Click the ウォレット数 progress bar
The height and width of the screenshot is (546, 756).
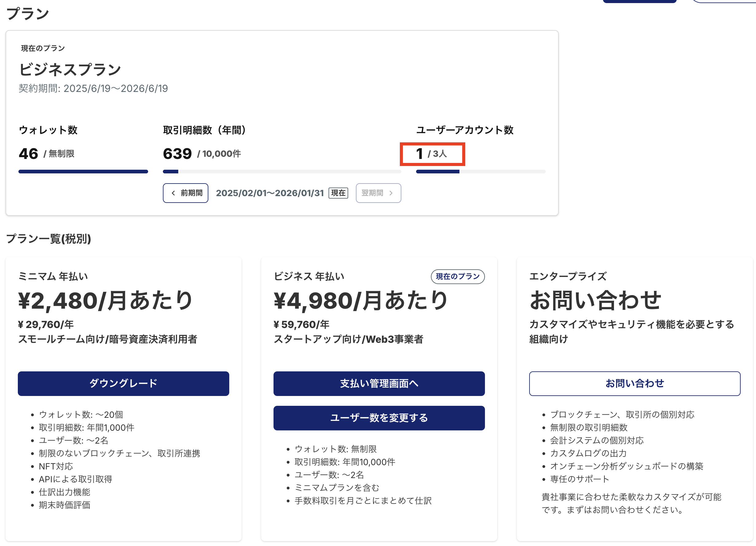pos(83,172)
